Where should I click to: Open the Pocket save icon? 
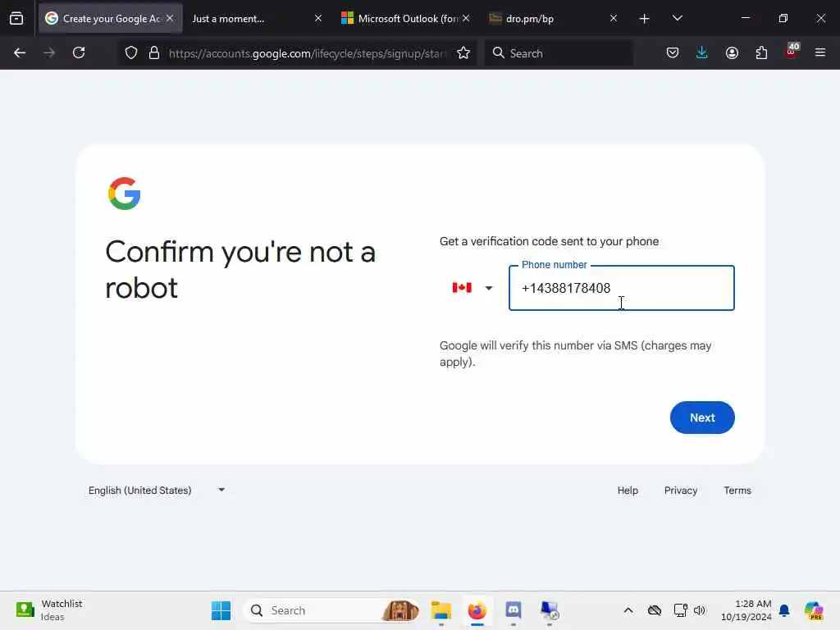(x=673, y=52)
